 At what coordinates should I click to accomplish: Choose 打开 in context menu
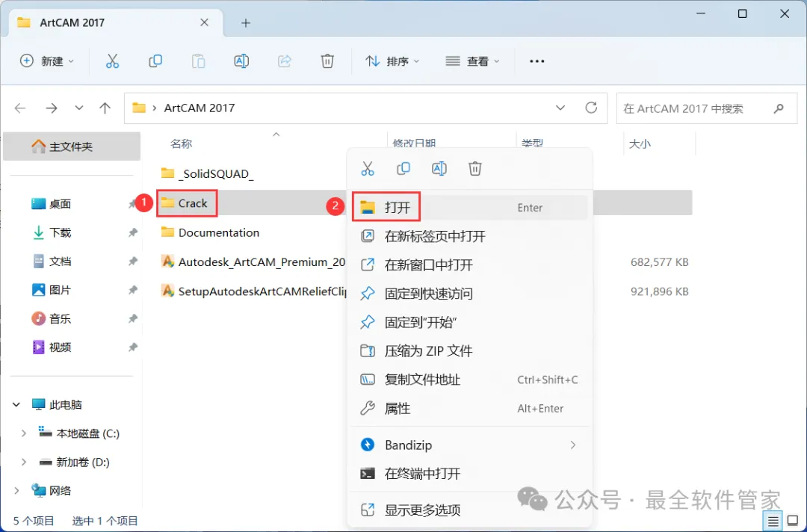point(470,208)
